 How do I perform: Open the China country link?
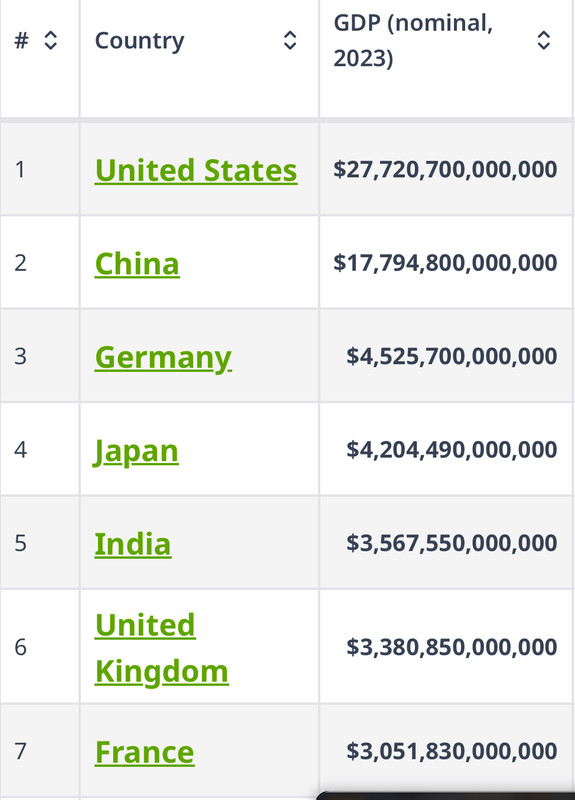pos(137,264)
